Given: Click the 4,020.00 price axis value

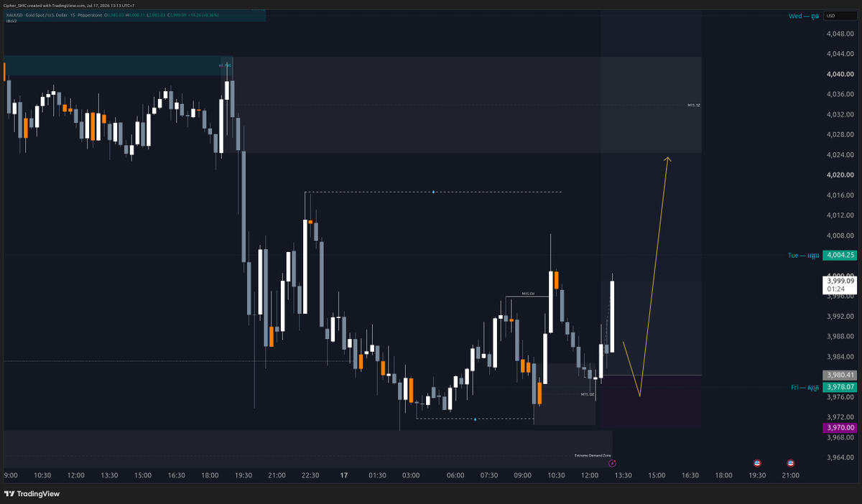Looking at the screenshot, I should point(840,174).
